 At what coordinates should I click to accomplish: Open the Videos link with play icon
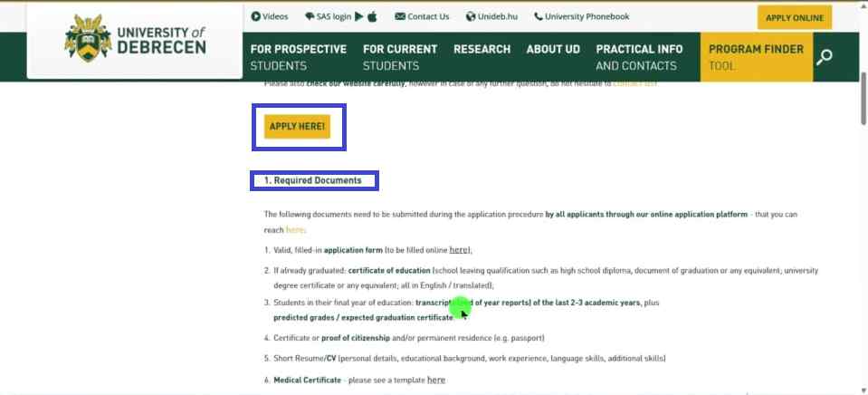270,16
